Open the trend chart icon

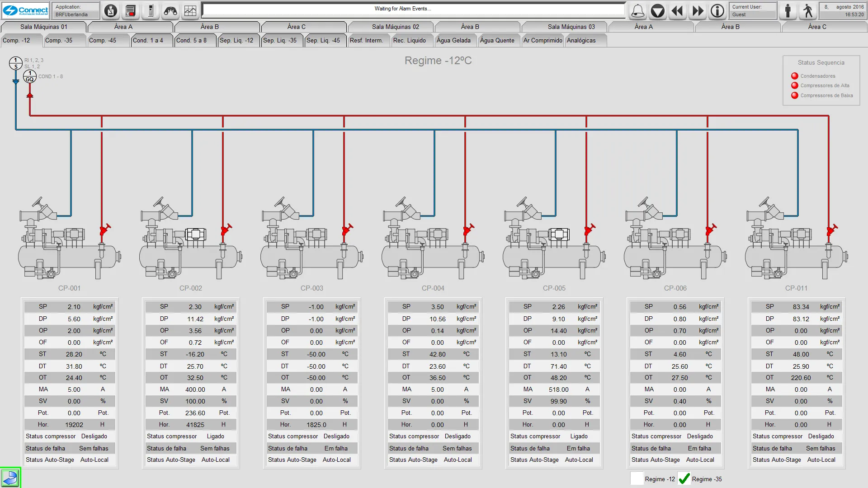point(190,11)
